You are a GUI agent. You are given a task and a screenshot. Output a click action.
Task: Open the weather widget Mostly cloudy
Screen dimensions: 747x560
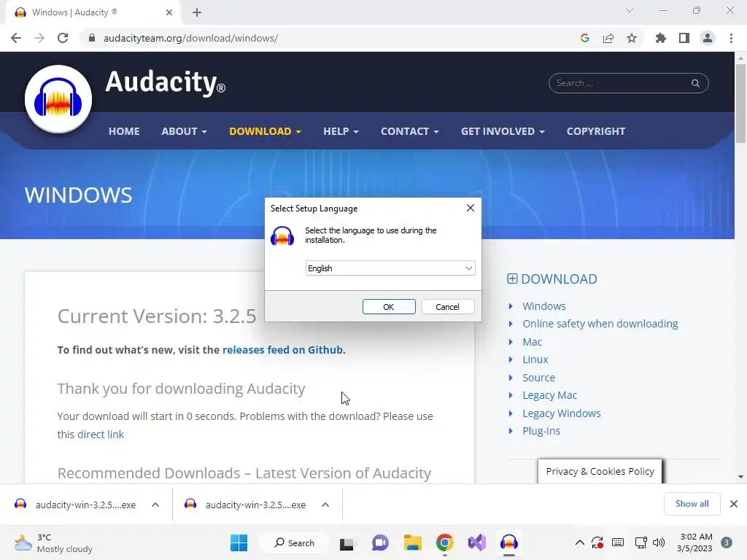[53, 542]
